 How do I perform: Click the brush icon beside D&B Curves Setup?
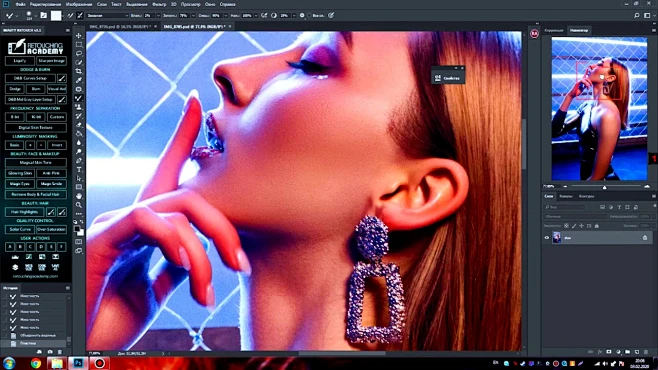click(x=62, y=78)
